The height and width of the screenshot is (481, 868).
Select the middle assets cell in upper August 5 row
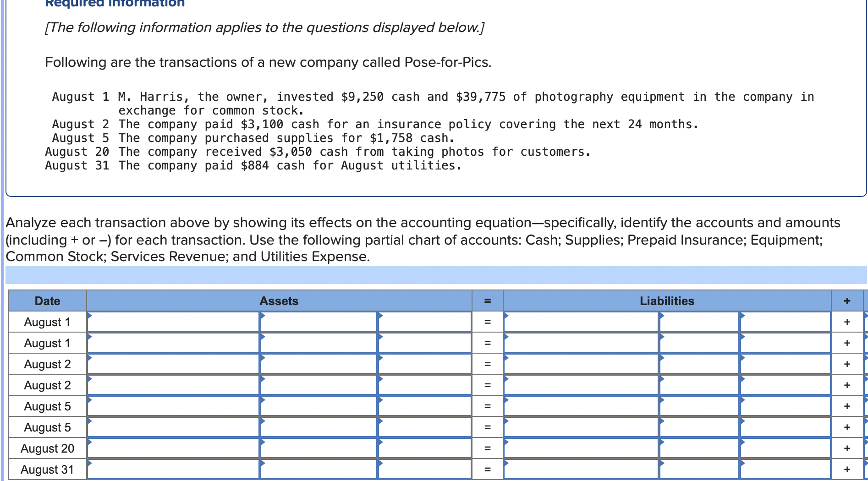[x=319, y=406]
